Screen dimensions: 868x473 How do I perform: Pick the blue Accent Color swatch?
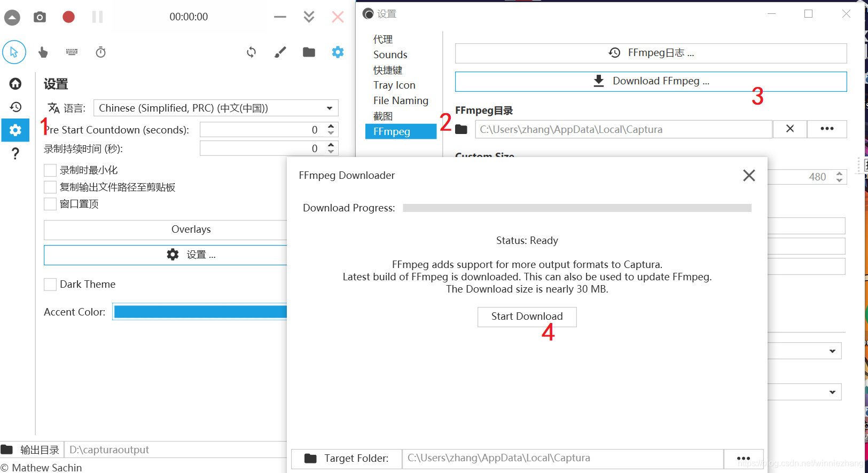coord(200,312)
